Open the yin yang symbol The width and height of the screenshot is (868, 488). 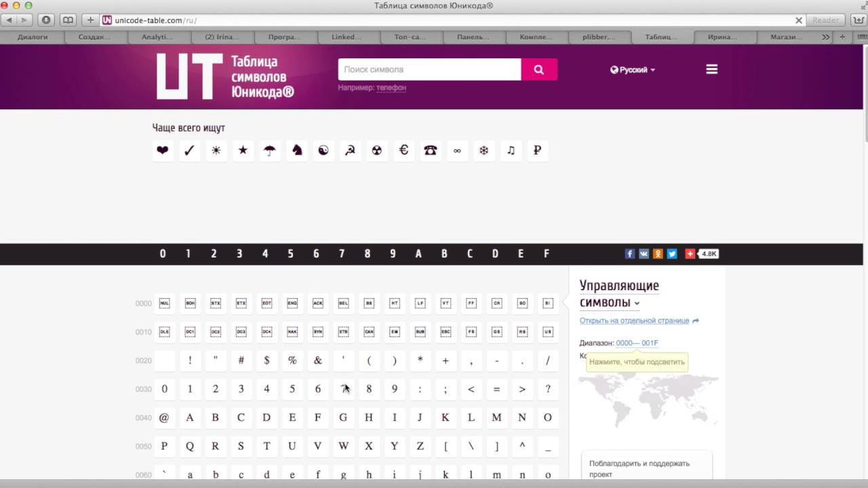[323, 150]
